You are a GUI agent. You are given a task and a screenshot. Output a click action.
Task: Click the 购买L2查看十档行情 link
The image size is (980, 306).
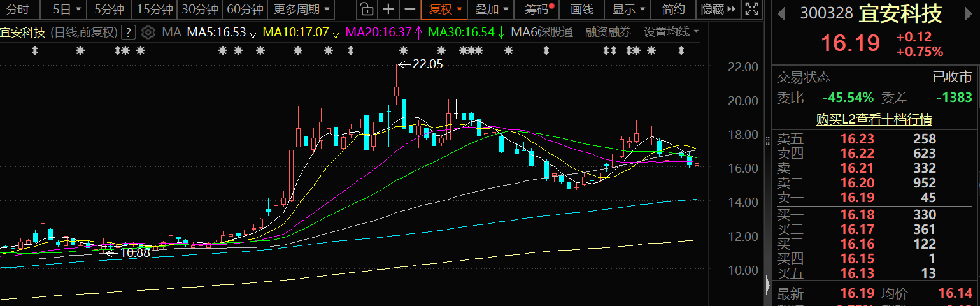[x=874, y=119]
